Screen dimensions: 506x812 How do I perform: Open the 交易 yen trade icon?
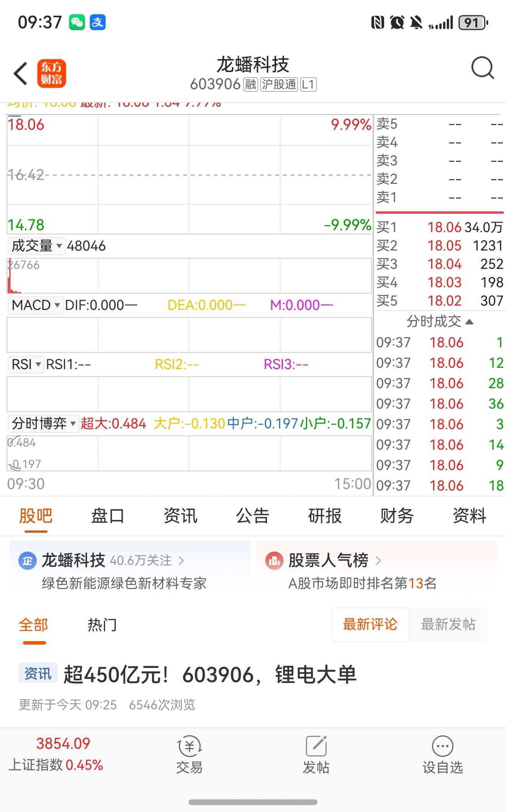(189, 746)
